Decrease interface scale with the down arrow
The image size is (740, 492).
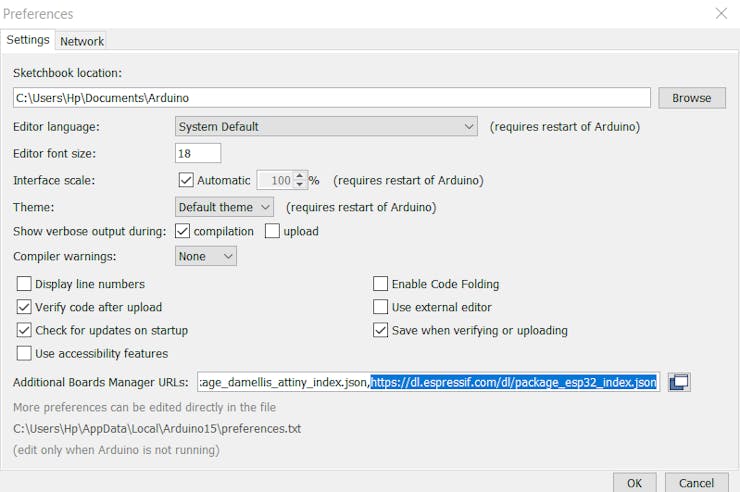pos(299,185)
